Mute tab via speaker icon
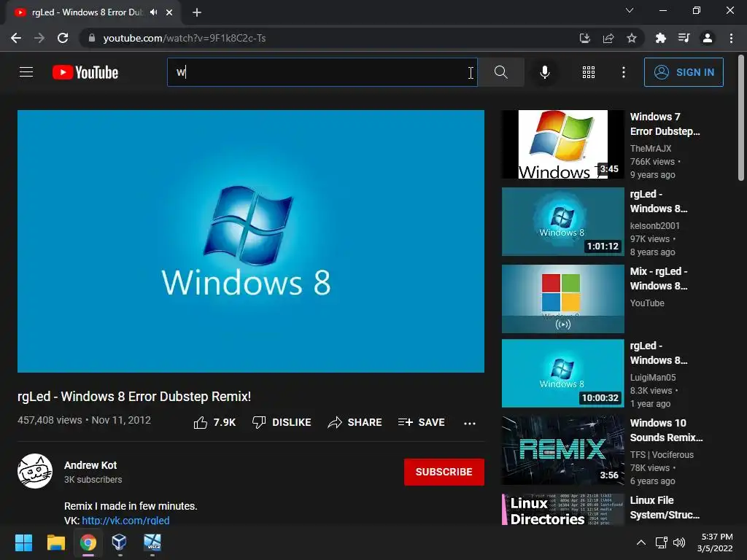 click(153, 12)
